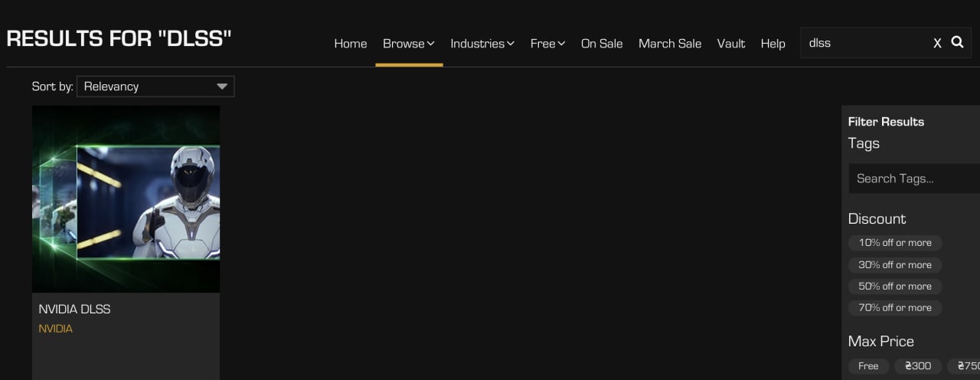Click the Max Price filter heading

coord(880,342)
